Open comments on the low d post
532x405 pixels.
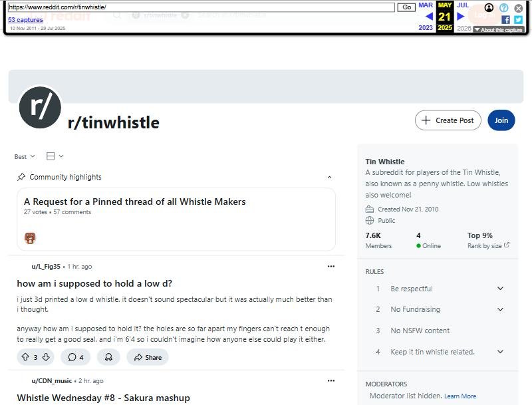coord(76,357)
